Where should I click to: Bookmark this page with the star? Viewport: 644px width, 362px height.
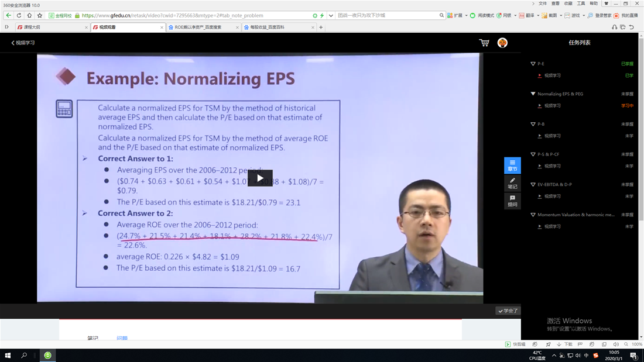tap(40, 16)
